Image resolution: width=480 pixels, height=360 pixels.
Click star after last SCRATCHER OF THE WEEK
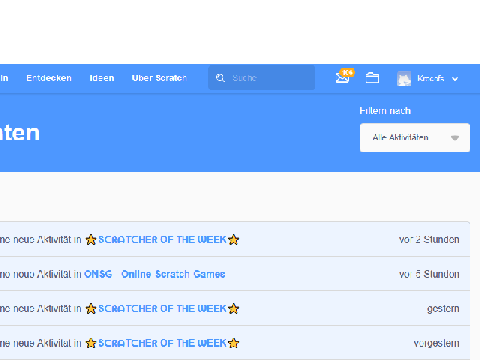coord(234,343)
